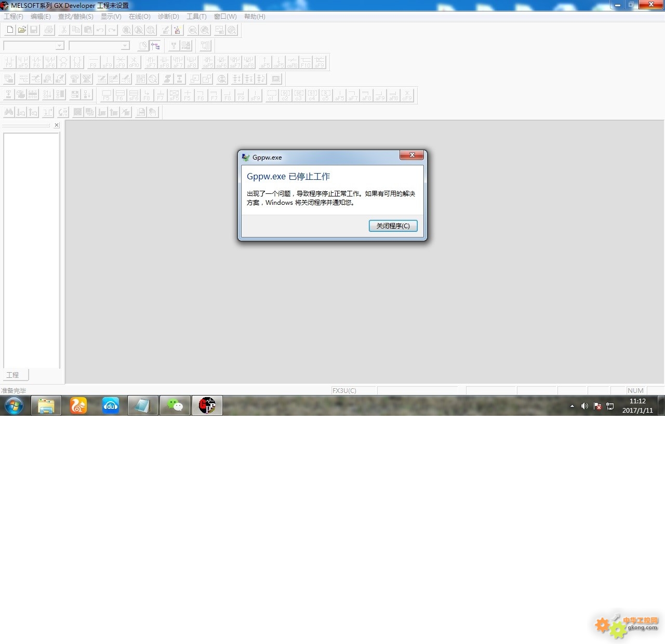The image size is (665, 644).
Task: Close the project sidebar panel
Action: [57, 125]
